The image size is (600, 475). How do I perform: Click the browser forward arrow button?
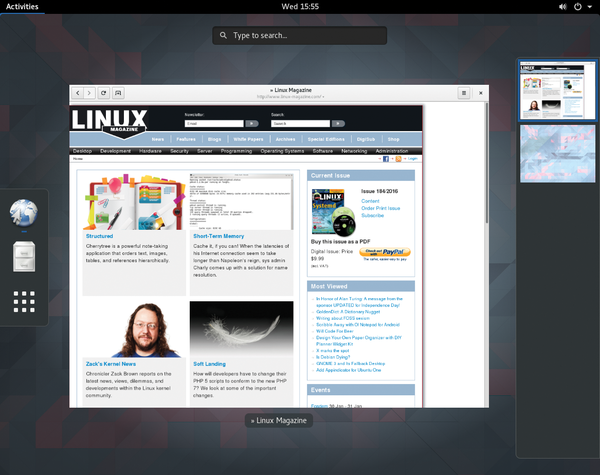coord(89,93)
